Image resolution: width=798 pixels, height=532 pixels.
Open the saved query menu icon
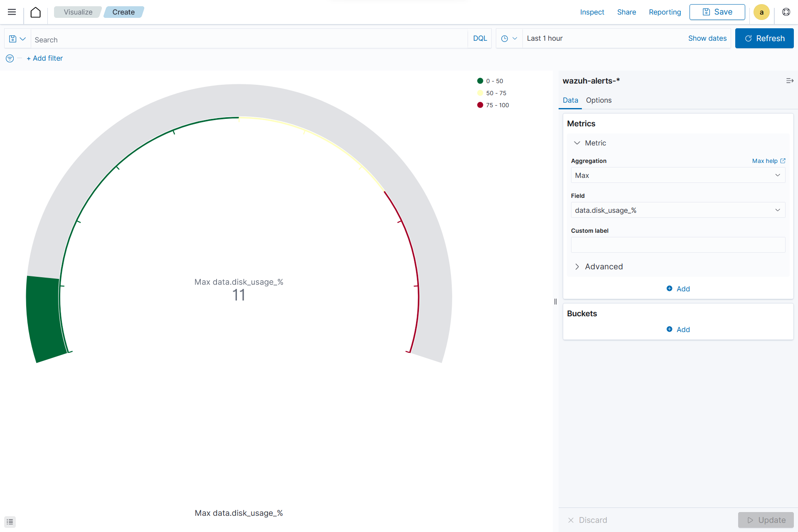point(17,39)
